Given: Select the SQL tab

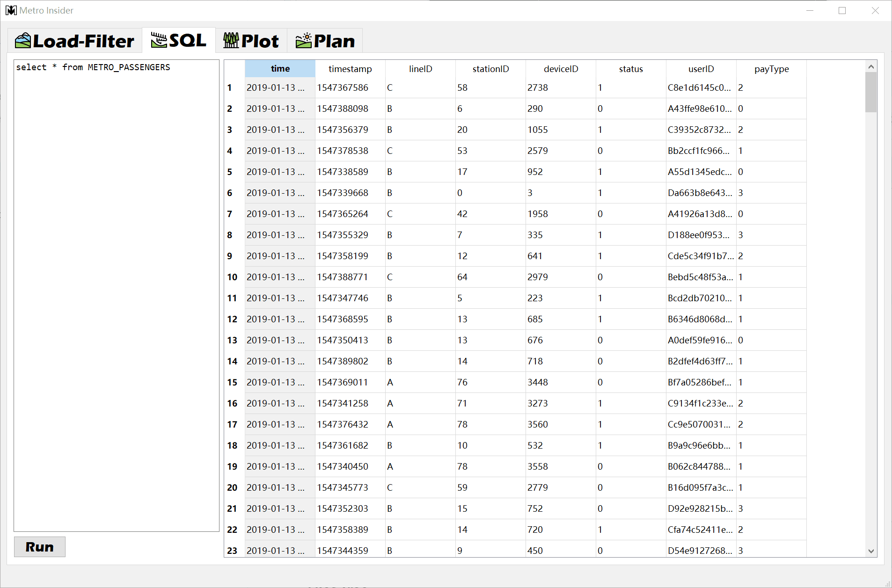Looking at the screenshot, I should click(179, 40).
